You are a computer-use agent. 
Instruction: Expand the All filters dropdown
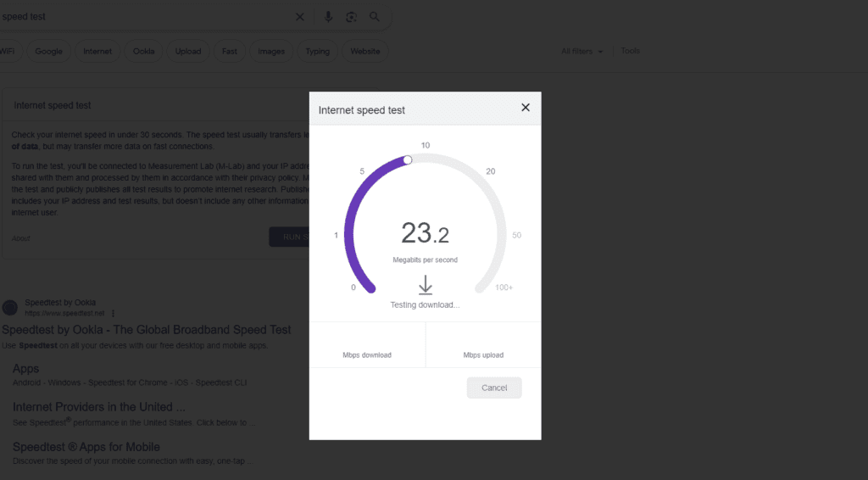click(x=582, y=52)
